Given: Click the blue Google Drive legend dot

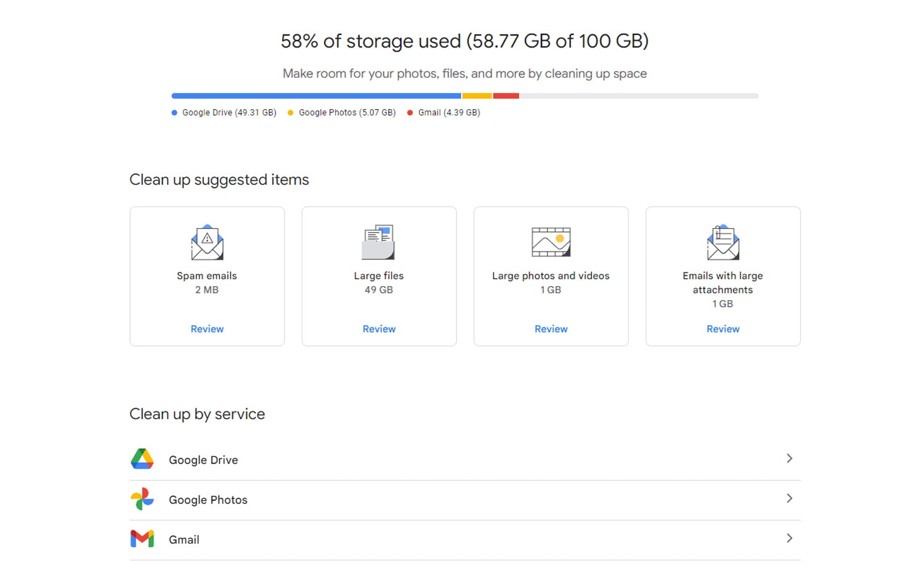Looking at the screenshot, I should 173,112.
